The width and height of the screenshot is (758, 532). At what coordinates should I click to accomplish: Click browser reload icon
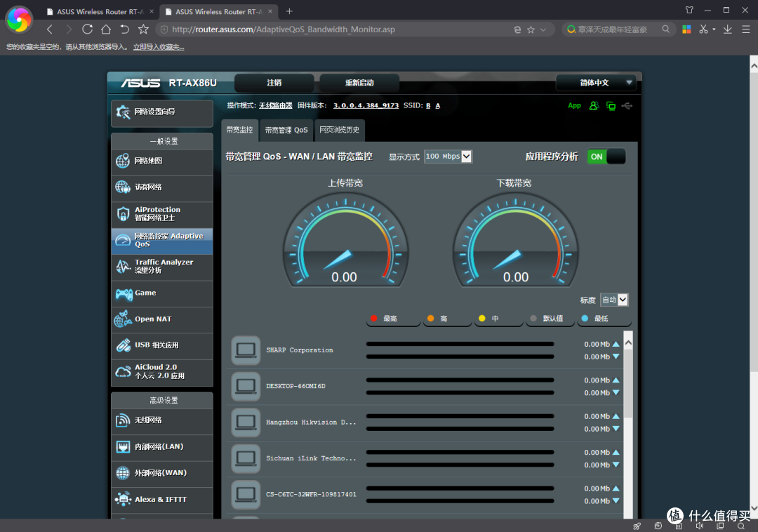pos(88,29)
